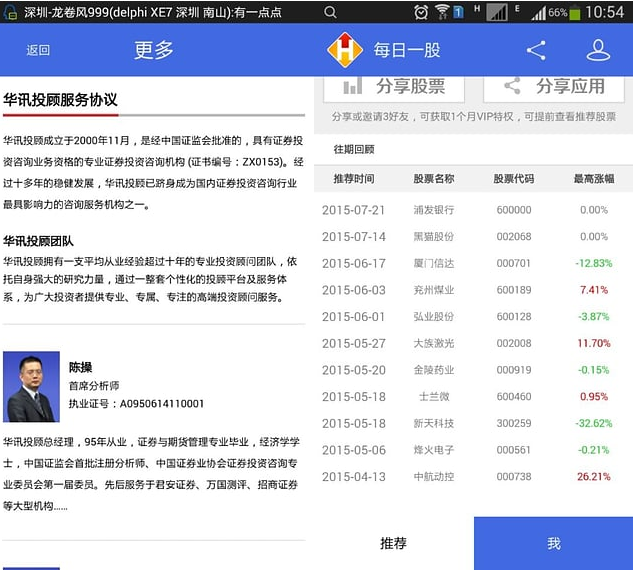633x572 pixels.
Task: Tap the alarm clock status icon
Action: tap(421, 12)
